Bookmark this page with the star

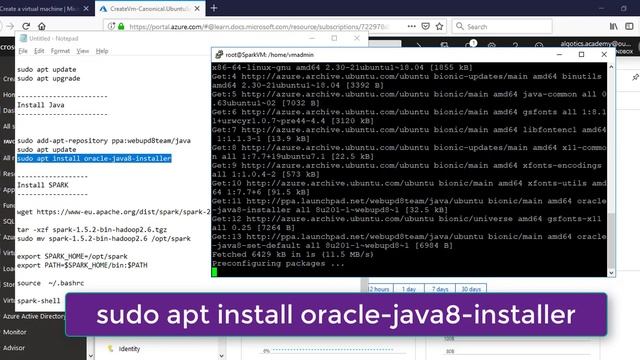pos(439,27)
